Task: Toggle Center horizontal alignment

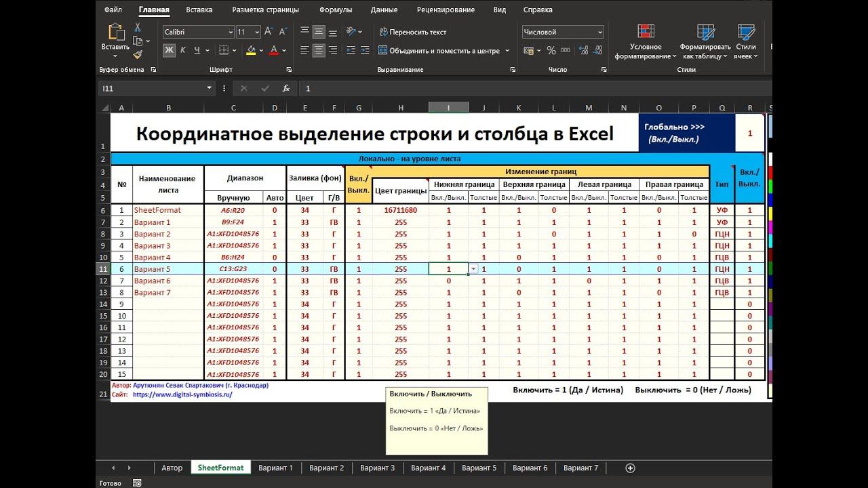Action: pyautogui.click(x=319, y=50)
